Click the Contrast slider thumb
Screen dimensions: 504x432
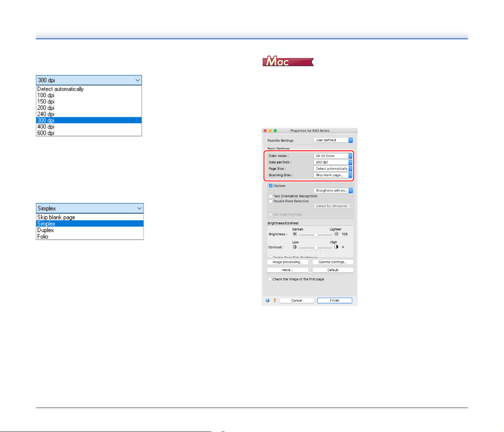(x=315, y=248)
